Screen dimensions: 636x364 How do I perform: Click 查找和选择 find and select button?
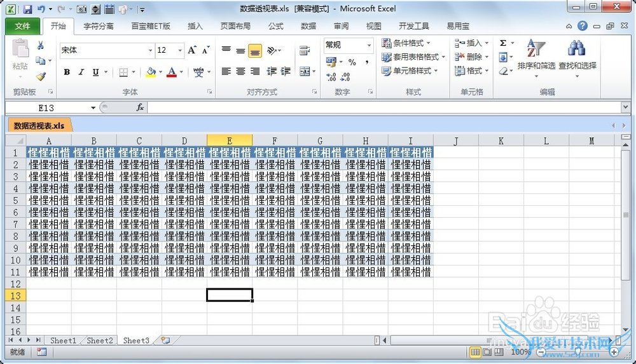[577, 58]
